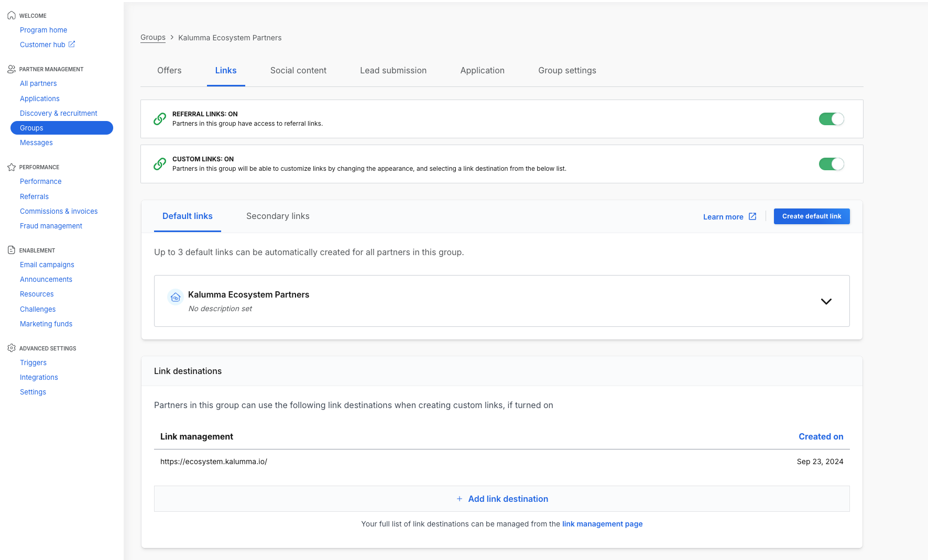Image resolution: width=928 pixels, height=560 pixels.
Task: Expand the Kalumma Ecosystem Partners default link
Action: 826,301
